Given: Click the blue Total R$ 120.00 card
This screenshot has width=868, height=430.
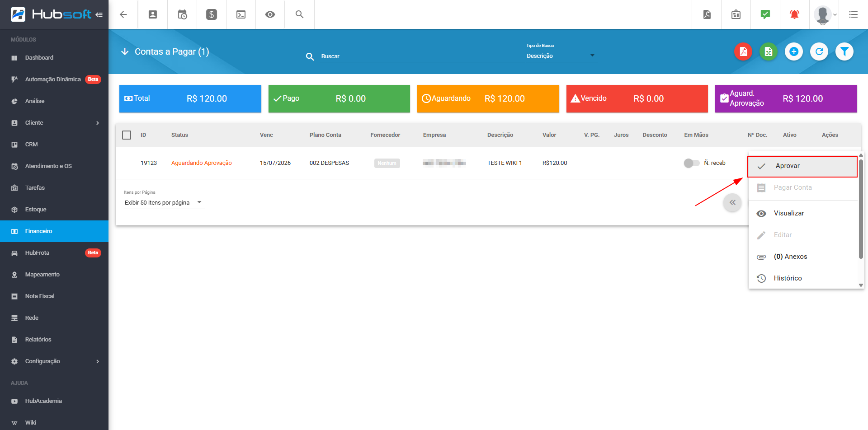Looking at the screenshot, I should 190,98.
